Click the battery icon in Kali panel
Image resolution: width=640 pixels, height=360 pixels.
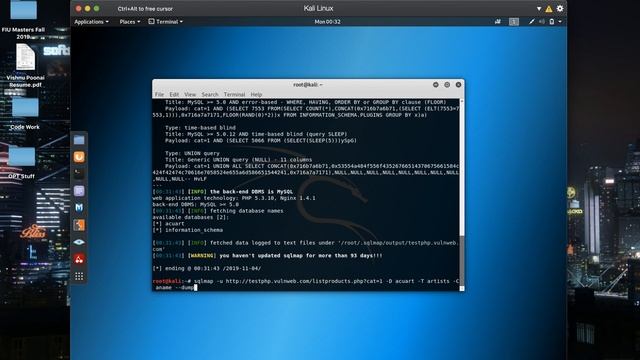[x=551, y=22]
